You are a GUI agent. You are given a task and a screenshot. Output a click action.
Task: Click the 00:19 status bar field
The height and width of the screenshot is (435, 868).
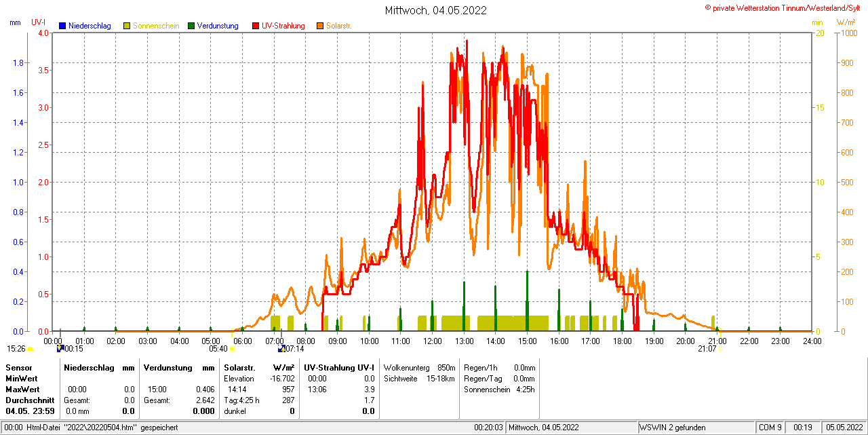pos(802,428)
